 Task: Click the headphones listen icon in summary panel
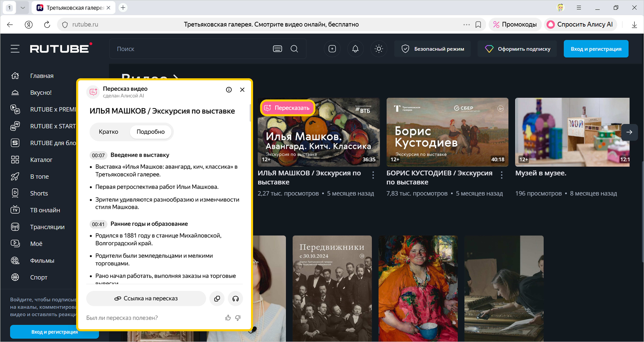click(x=235, y=298)
